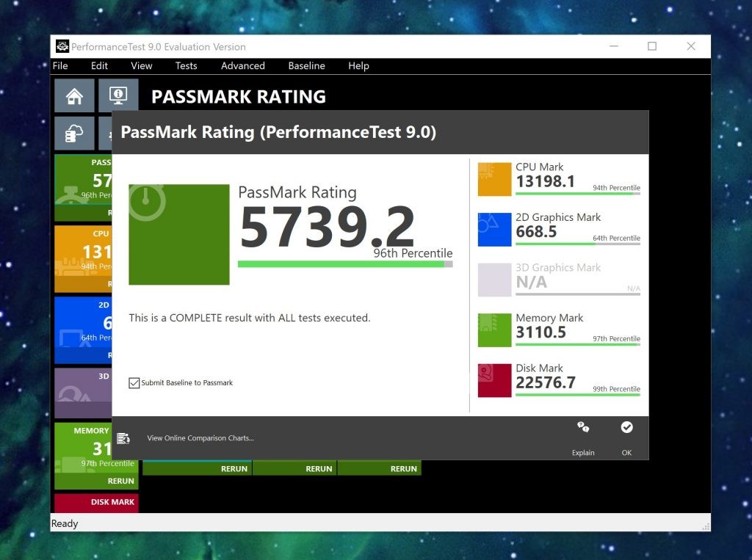Click the Memory Mark percentile bar
Viewport: 752px width, 560px height.
(x=578, y=344)
